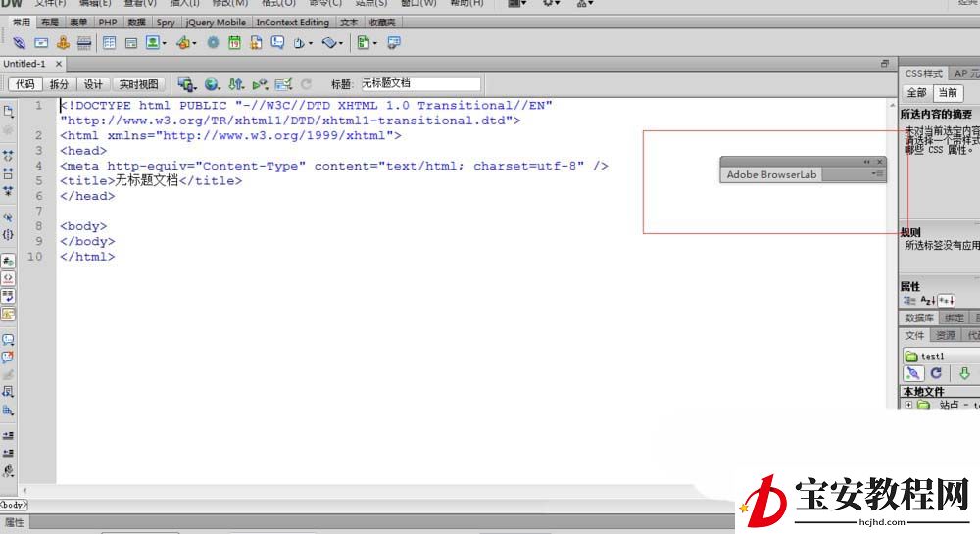Viewport: 980px width, 534px height.
Task: Click Move or Convert CSS icon
Action: (x=8, y=411)
